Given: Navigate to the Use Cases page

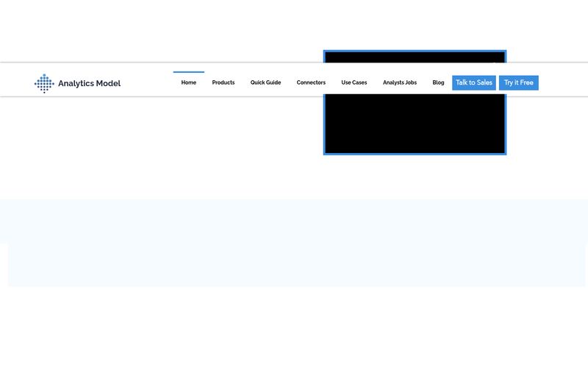Looking at the screenshot, I should (354, 82).
